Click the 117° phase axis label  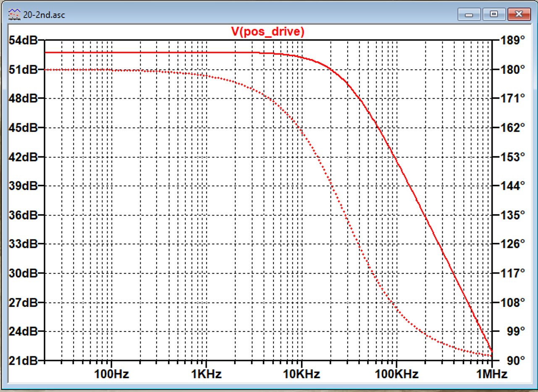(512, 273)
